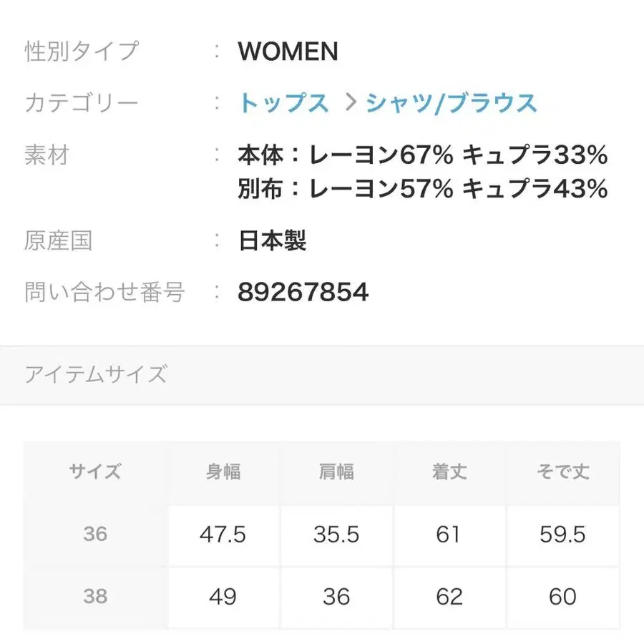Select the size 38 row label
Viewport: 644px width, 644px height.
95,596
